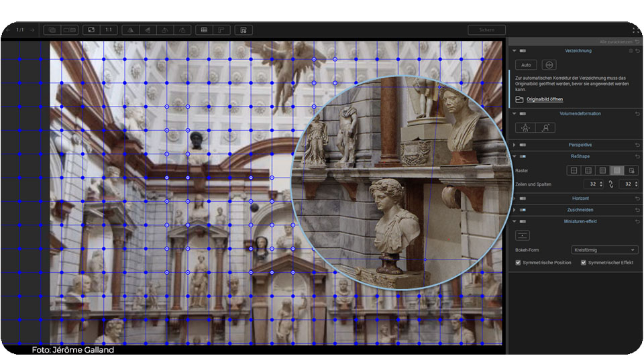Click the manual distortion tool icon

pos(549,65)
